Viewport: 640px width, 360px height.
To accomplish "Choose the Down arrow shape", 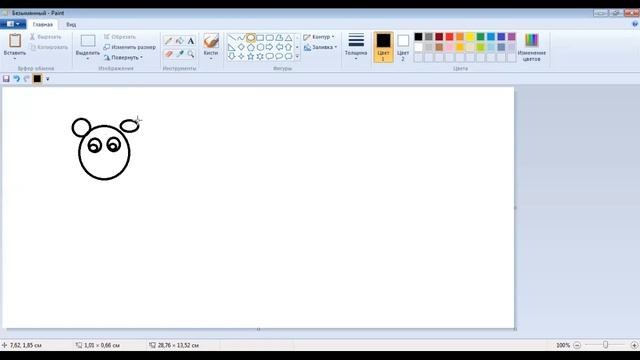I will [x=232, y=56].
